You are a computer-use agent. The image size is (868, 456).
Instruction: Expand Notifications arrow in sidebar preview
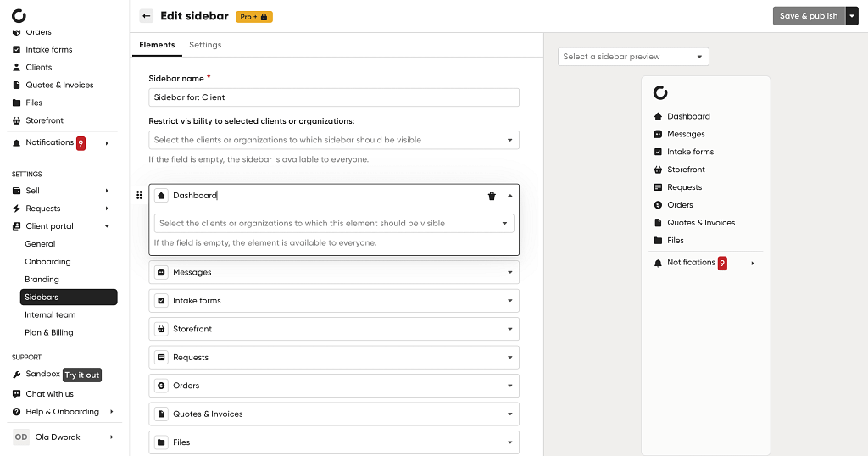753,264
